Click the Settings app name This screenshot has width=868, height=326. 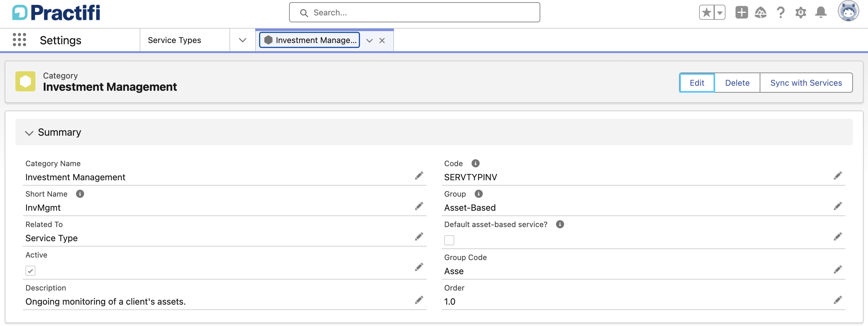[x=60, y=40]
